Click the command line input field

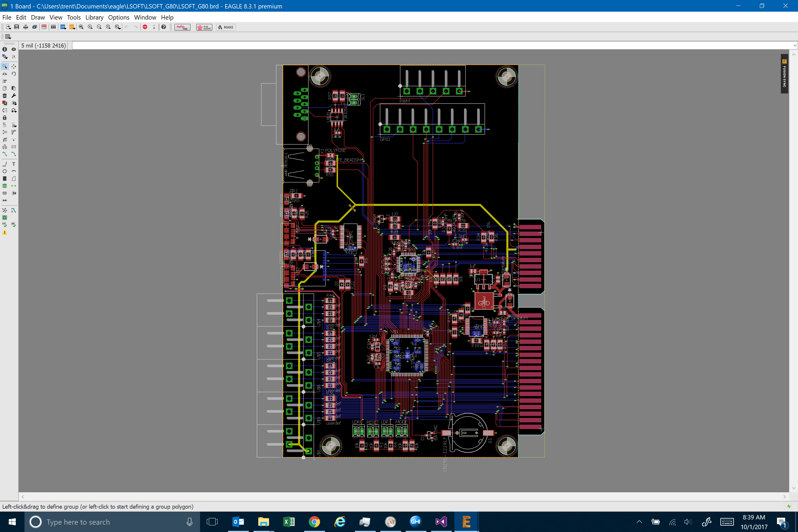[432, 45]
